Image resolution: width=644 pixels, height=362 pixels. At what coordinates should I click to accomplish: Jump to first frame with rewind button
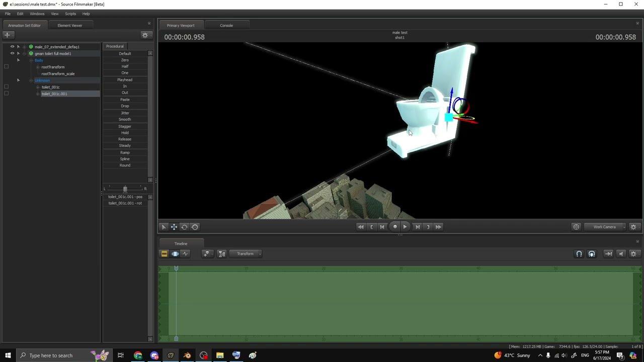pyautogui.click(x=360, y=227)
